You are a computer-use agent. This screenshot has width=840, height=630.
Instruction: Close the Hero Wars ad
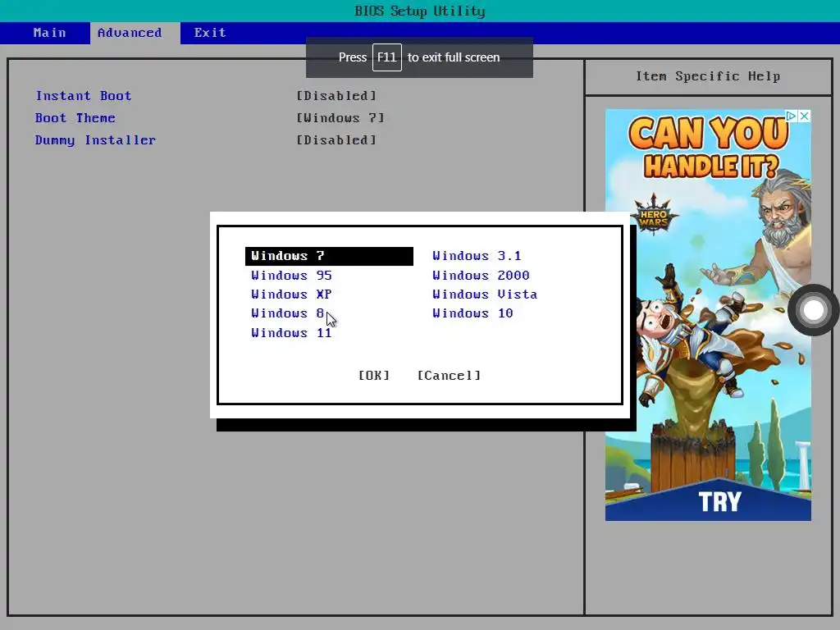[804, 116]
